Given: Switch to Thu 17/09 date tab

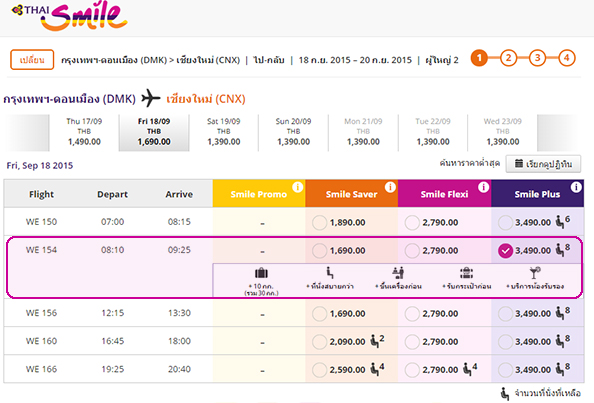Looking at the screenshot, I should coord(84,132).
